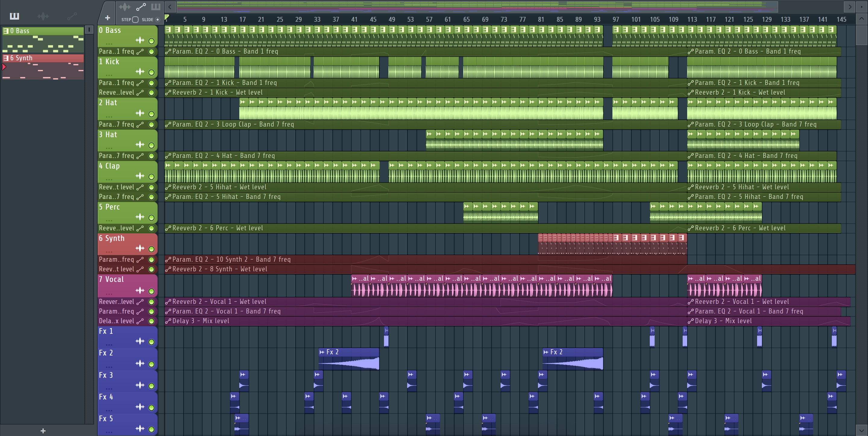Click the 5 Perc track waveform icon
Image resolution: width=868 pixels, height=436 pixels.
140,217
